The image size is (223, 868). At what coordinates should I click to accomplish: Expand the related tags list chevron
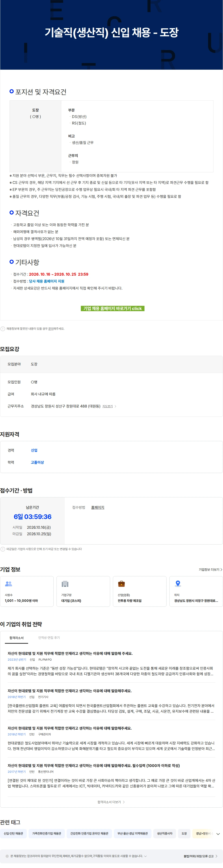point(218,834)
